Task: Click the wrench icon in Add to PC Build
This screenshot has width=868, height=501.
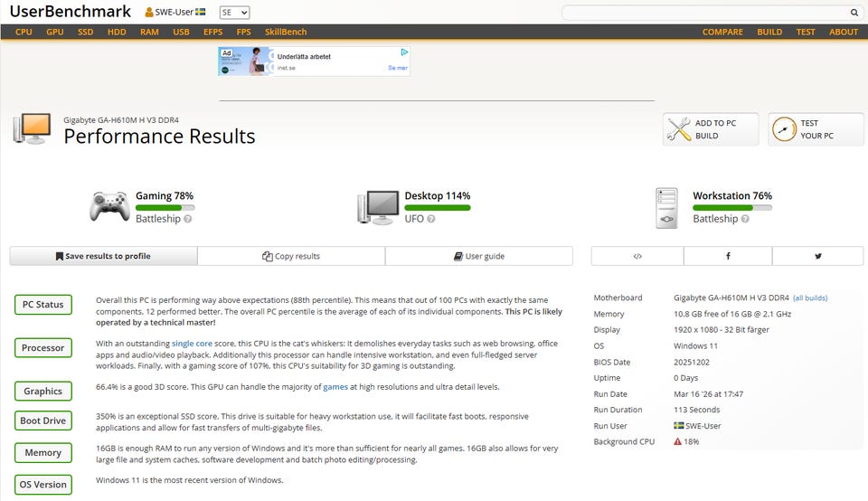Action: pos(679,129)
